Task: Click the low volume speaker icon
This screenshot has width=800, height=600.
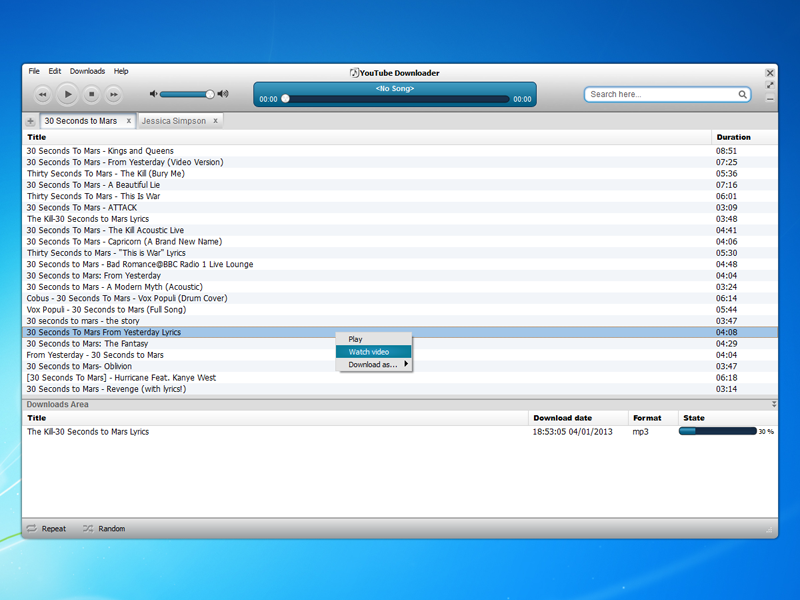Action: (153, 94)
